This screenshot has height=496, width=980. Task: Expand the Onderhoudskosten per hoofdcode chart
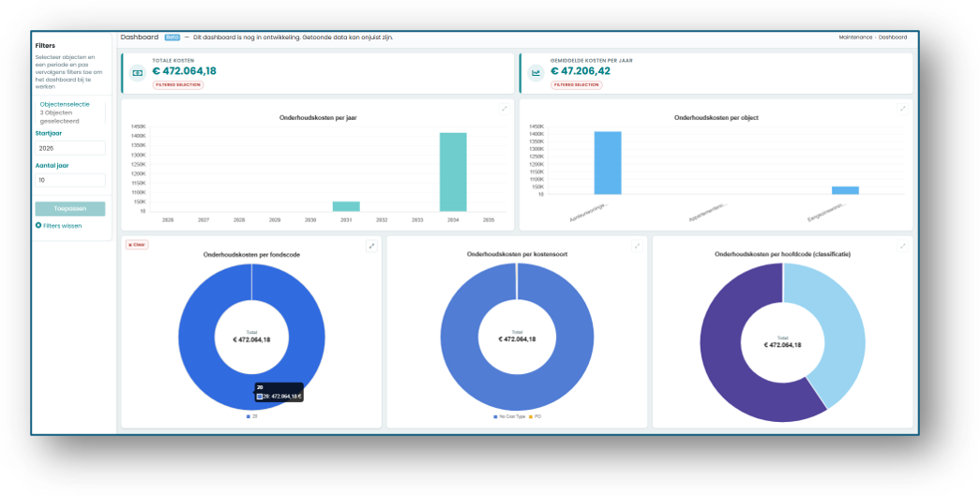(902, 247)
